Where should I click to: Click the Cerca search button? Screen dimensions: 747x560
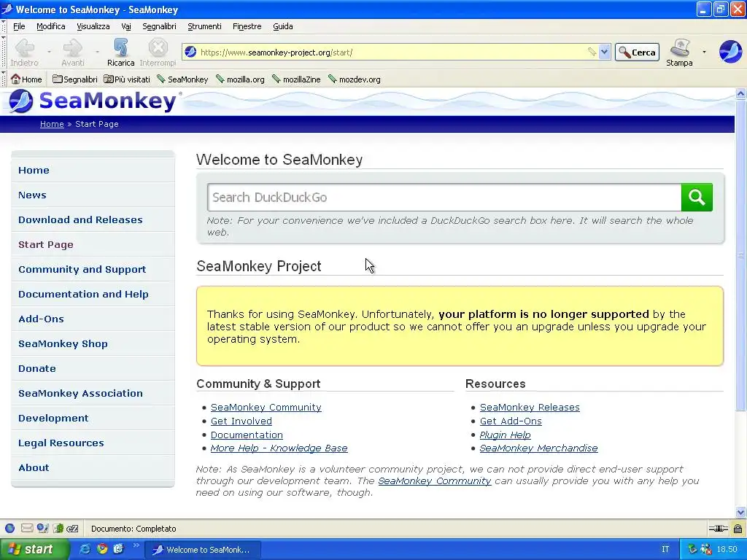637,52
